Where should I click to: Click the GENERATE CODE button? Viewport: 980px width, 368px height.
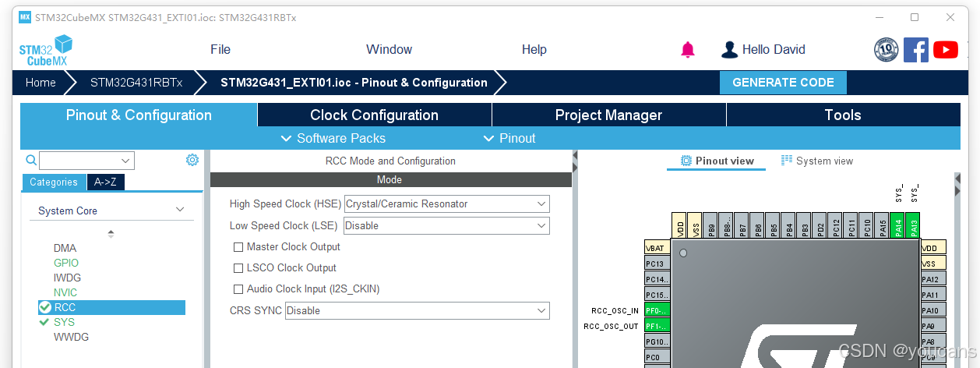783,83
